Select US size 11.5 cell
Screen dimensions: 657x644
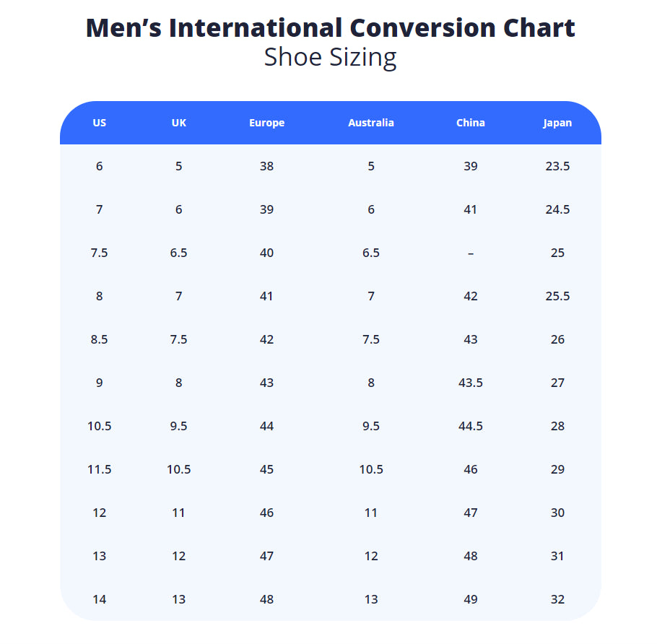click(x=100, y=469)
